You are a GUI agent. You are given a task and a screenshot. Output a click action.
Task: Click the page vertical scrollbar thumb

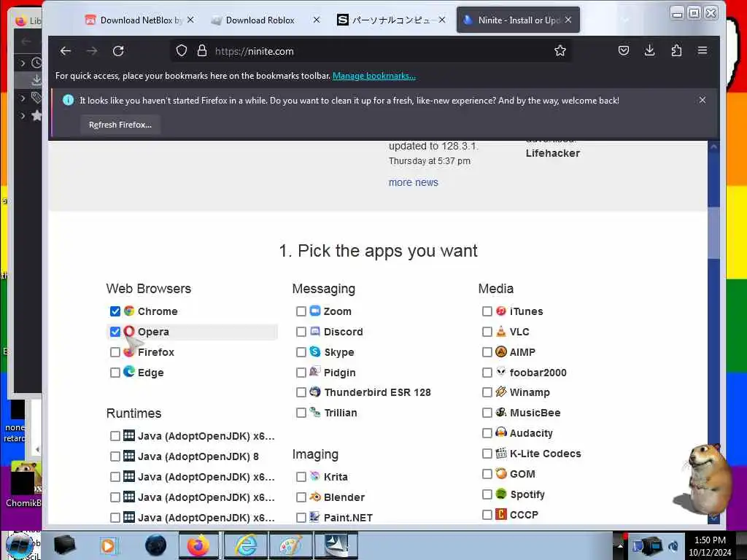[x=713, y=233]
